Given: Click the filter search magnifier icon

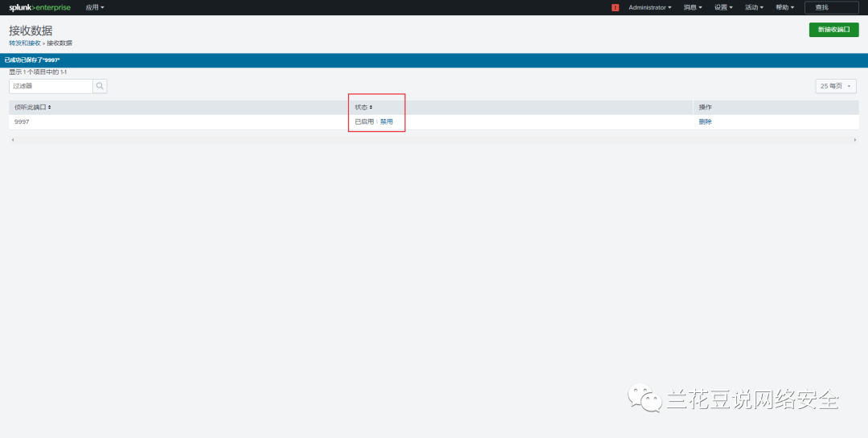Looking at the screenshot, I should [x=100, y=86].
